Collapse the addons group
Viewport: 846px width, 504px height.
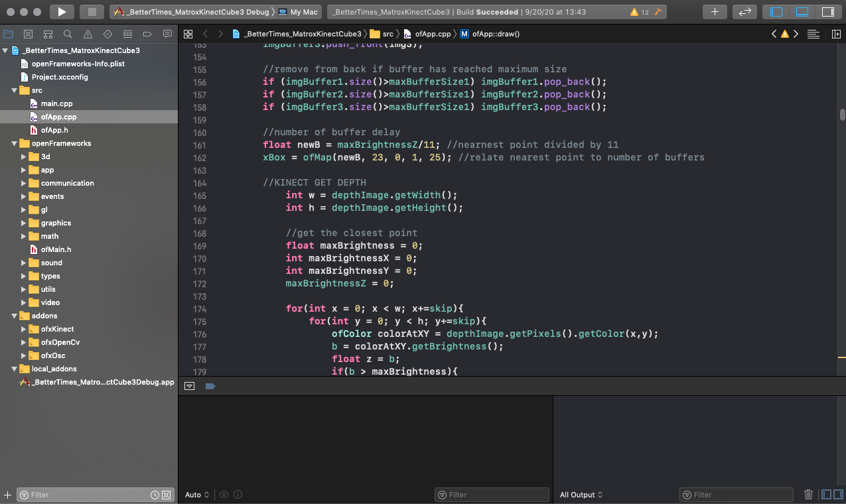14,316
